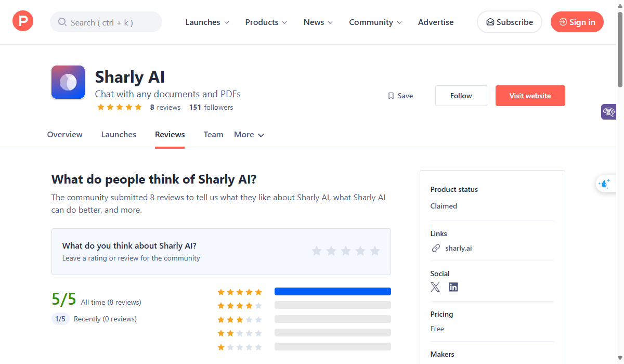Image resolution: width=624 pixels, height=364 pixels.
Task: Switch to the Overview tab
Action: coord(64,135)
